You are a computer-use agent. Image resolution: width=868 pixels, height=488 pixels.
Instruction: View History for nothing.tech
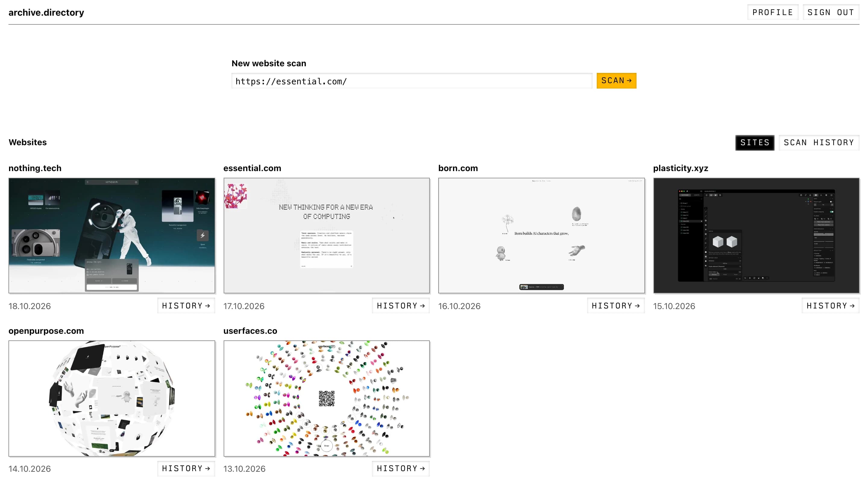(x=186, y=305)
